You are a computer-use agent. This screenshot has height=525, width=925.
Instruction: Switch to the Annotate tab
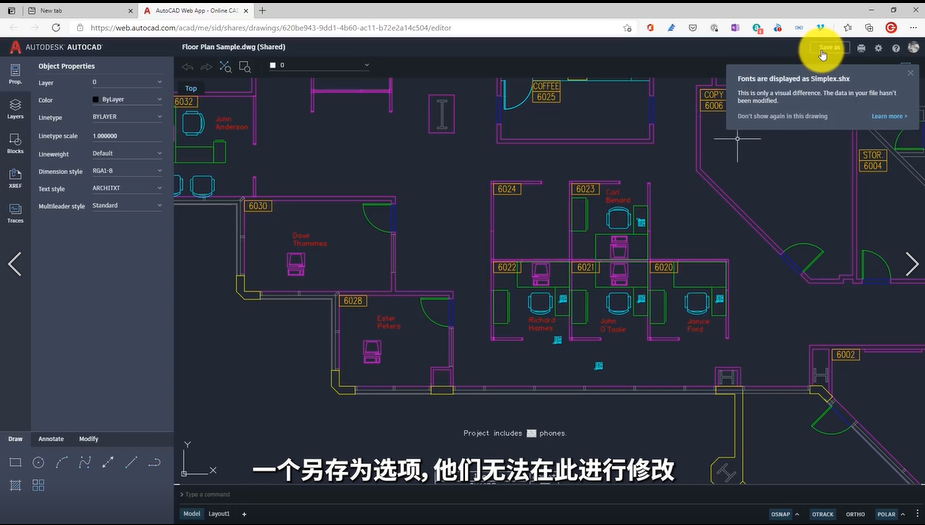tap(51, 439)
